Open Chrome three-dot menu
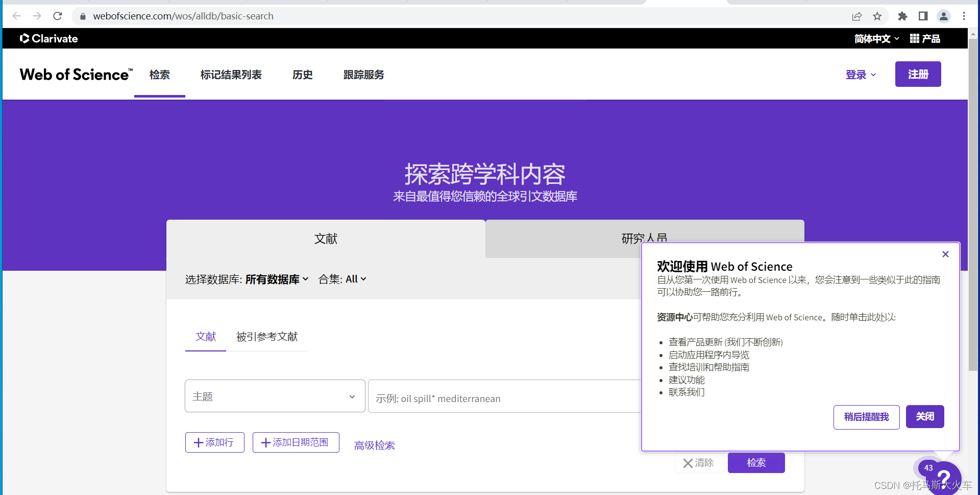 [x=964, y=16]
